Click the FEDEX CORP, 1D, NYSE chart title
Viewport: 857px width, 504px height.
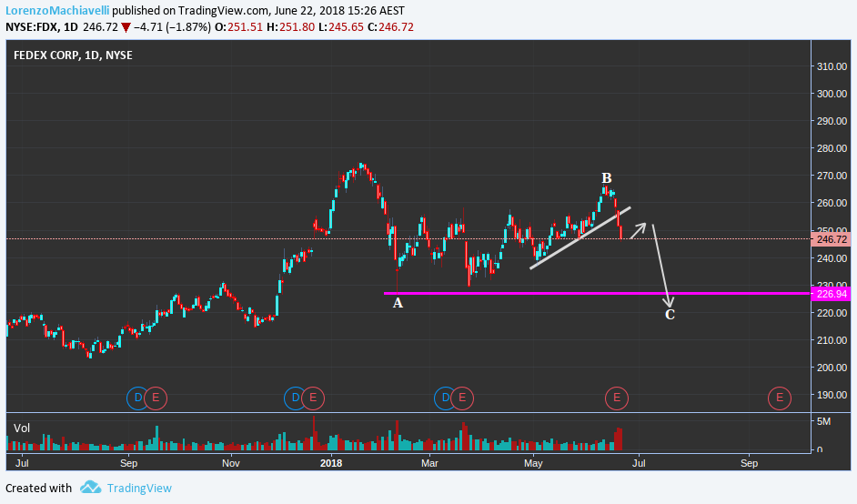point(73,55)
